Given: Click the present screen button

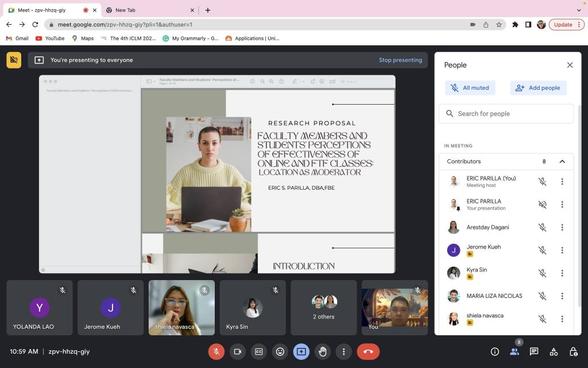Looking at the screenshot, I should pos(301,351).
